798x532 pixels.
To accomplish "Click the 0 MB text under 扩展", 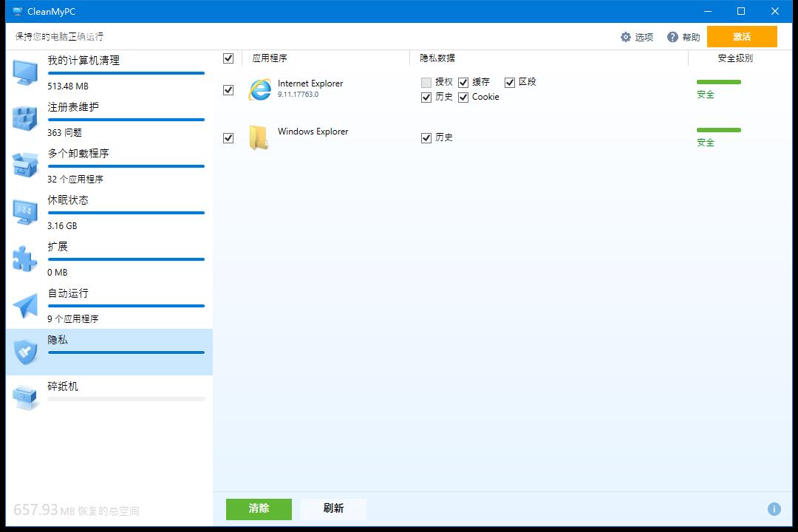I will (58, 273).
